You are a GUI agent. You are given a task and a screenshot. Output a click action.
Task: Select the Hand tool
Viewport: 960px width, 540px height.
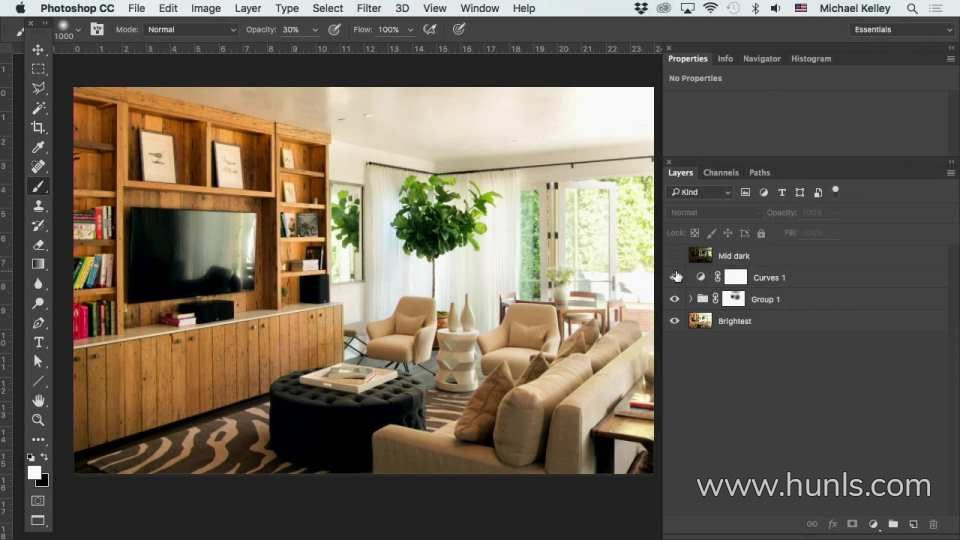(38, 400)
